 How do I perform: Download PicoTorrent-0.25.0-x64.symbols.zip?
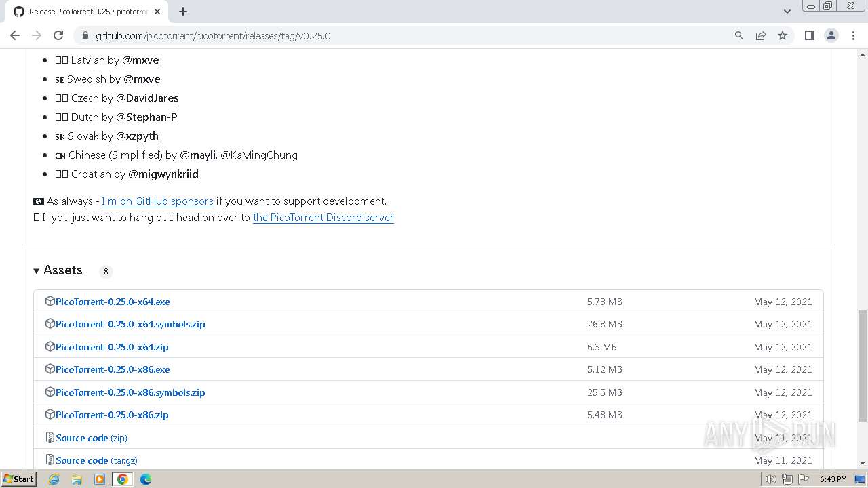(x=130, y=324)
